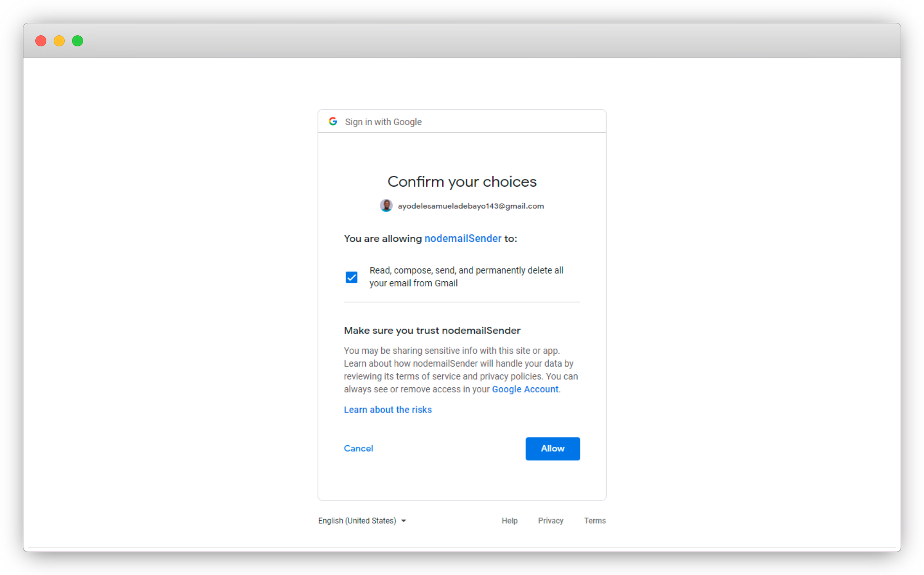The image size is (924, 575).
Task: Open the Privacy link
Action: tap(551, 521)
